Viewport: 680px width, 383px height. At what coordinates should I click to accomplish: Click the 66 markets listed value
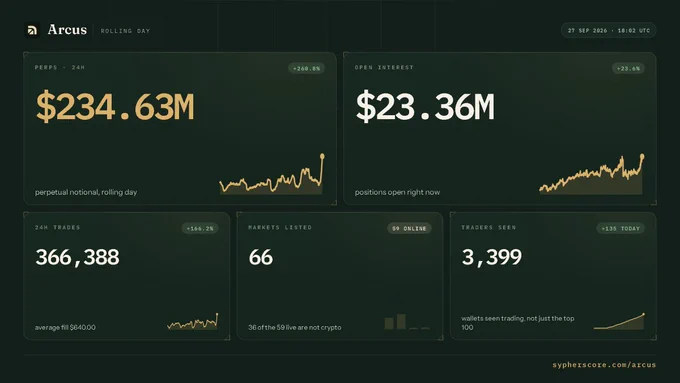click(261, 258)
